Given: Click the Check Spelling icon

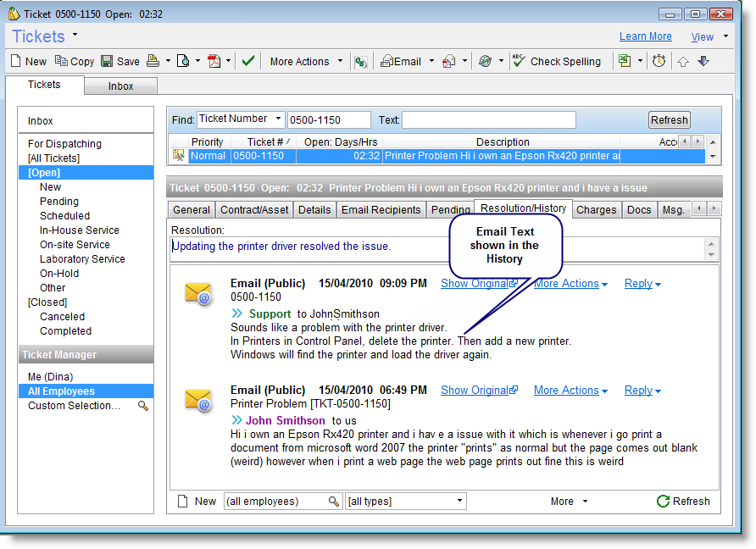Looking at the screenshot, I should tap(519, 61).
